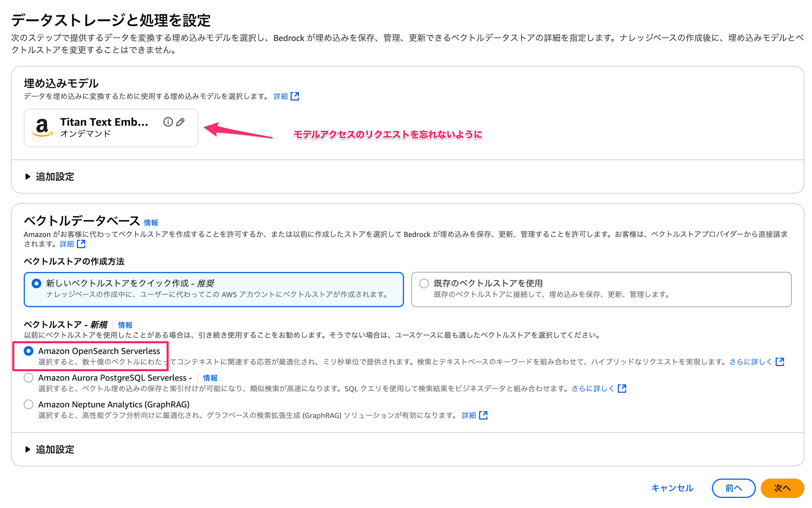Screen dimensions: 812x508
Task: Click the 次へ button
Action: click(782, 488)
